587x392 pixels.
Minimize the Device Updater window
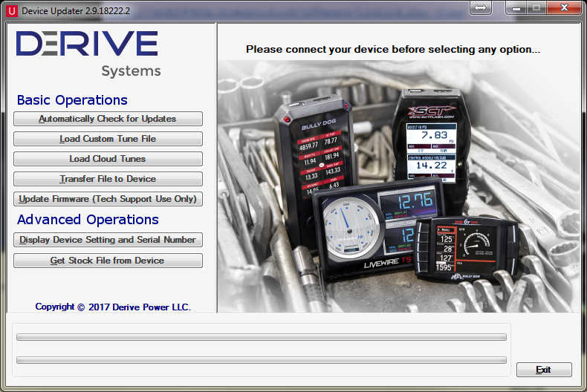click(x=516, y=7)
